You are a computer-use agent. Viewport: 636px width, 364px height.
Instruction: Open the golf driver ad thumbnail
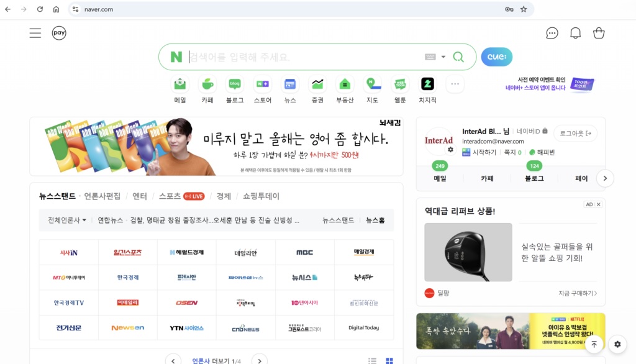pyautogui.click(x=468, y=252)
